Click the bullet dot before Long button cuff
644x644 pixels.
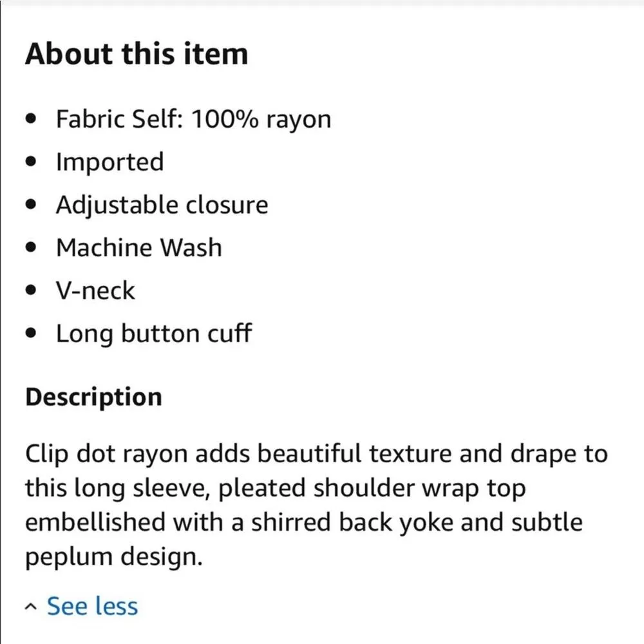tap(32, 335)
